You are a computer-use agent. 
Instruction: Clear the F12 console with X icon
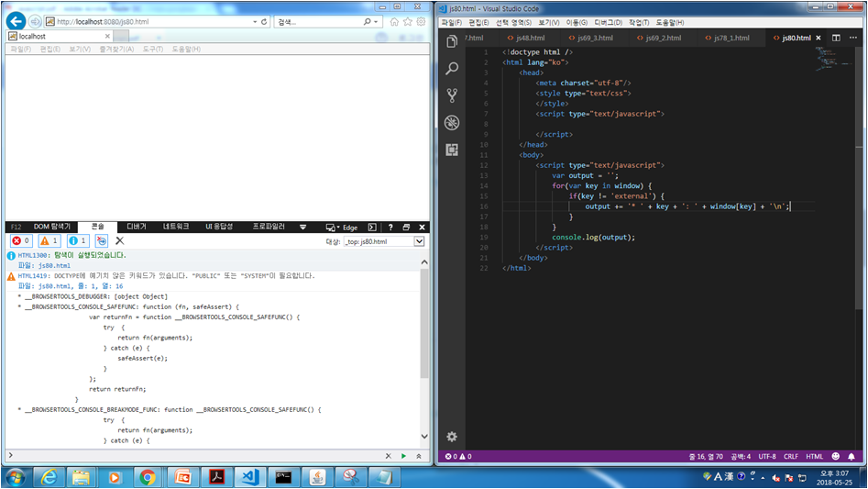[x=119, y=240]
